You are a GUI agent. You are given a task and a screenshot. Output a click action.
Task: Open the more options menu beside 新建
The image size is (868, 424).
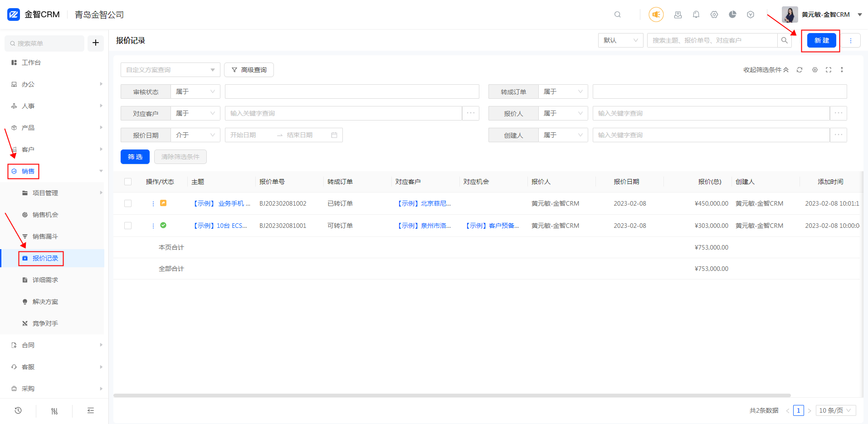[850, 40]
